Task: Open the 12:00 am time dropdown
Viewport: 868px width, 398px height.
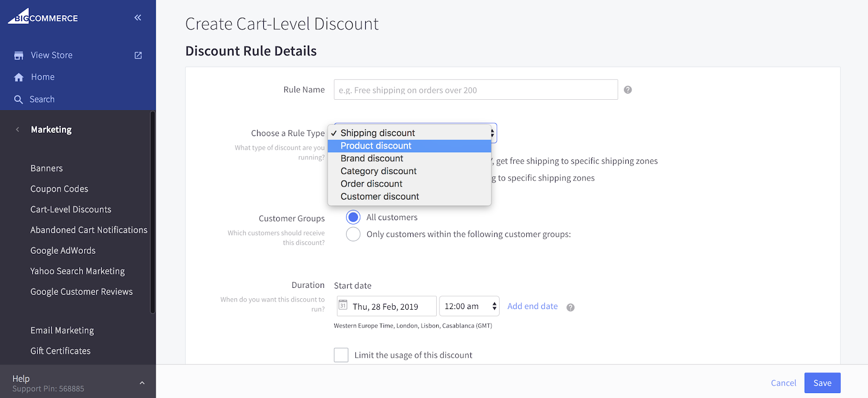Action: pos(469,306)
